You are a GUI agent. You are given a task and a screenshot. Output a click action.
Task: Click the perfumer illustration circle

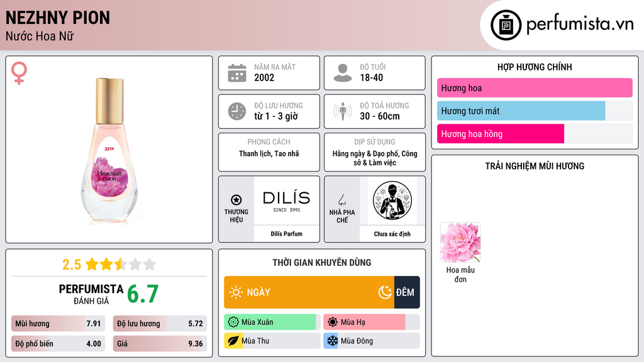point(392,200)
